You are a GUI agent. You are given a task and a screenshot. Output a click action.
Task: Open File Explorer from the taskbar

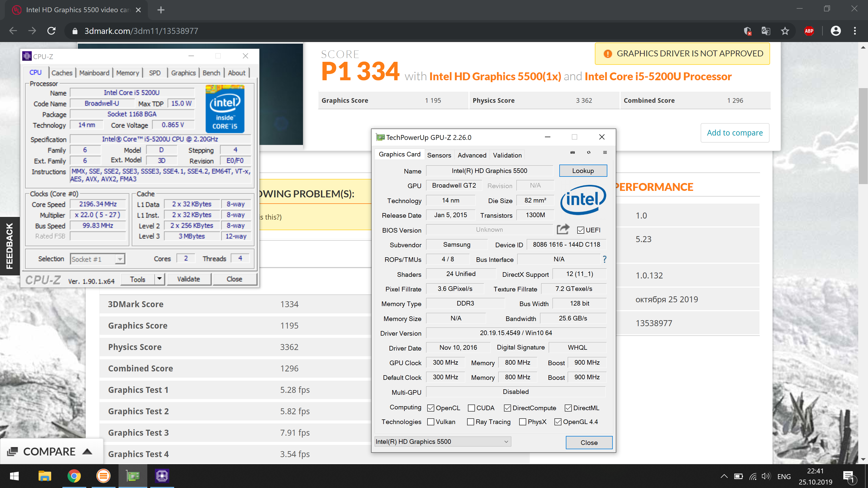tap(44, 476)
